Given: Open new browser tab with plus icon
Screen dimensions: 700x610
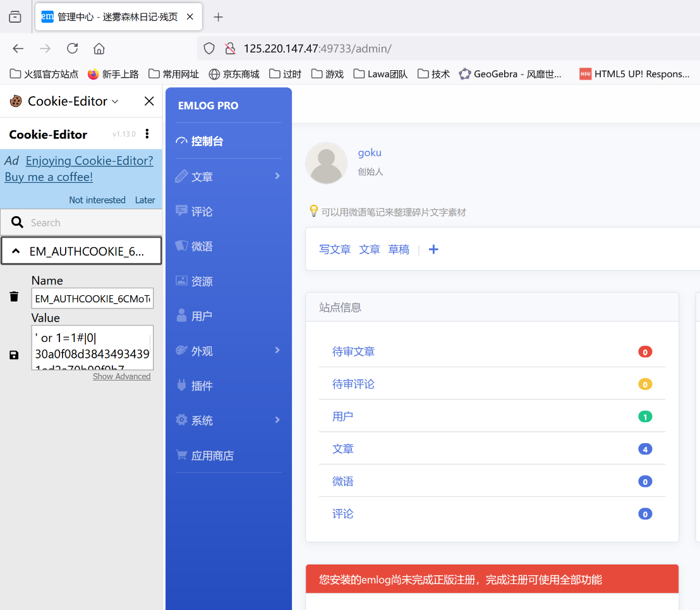Looking at the screenshot, I should [219, 17].
